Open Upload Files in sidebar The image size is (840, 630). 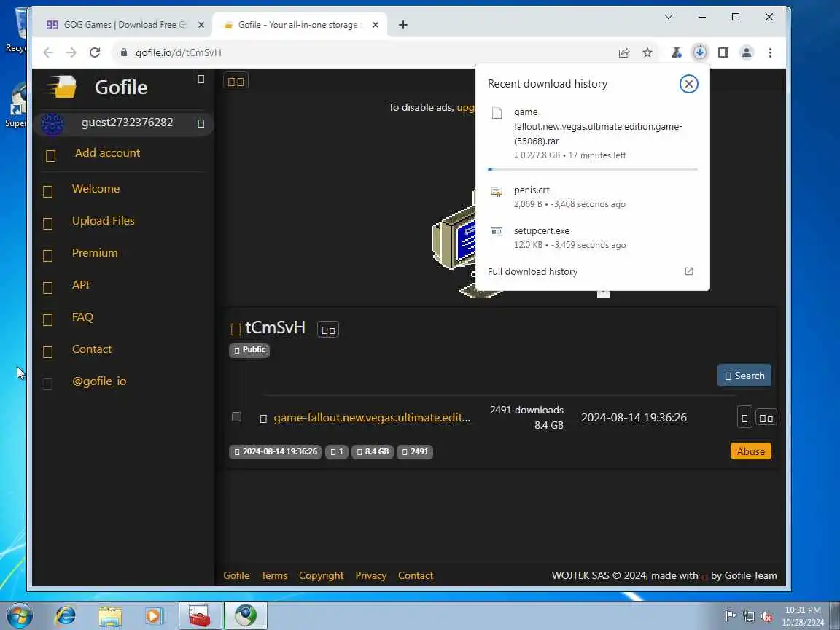click(104, 221)
